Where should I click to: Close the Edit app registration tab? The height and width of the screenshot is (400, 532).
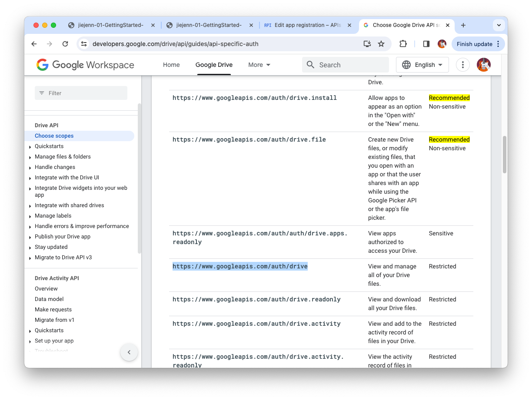(x=349, y=25)
